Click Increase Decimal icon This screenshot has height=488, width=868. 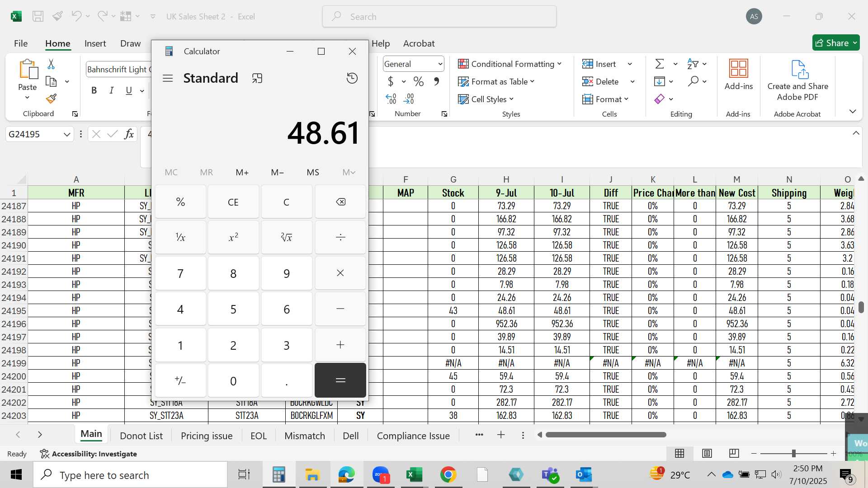click(x=391, y=99)
